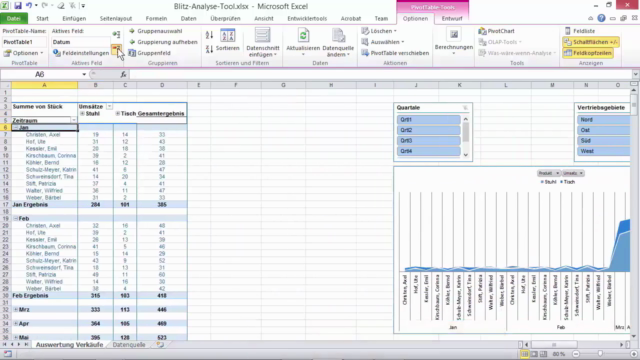This screenshot has width=640, height=360.
Task: Save the workbook via quick access toolbar
Action: pos(18,6)
